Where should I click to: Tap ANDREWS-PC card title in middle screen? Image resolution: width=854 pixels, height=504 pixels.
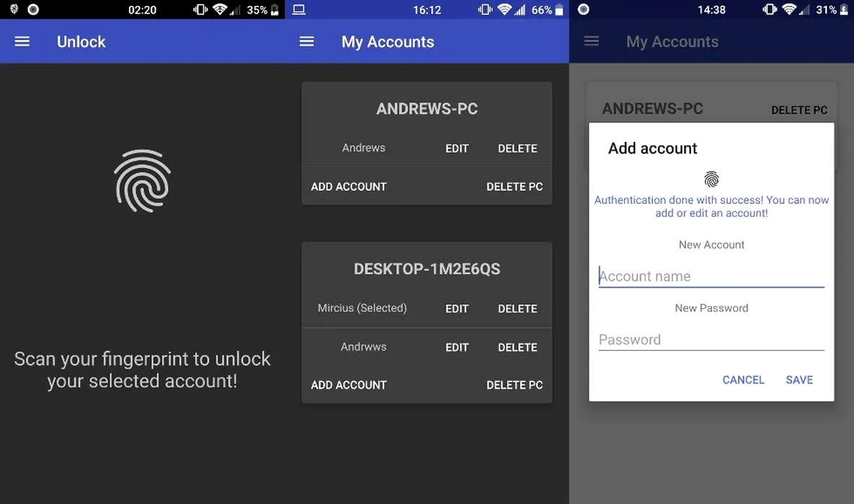pyautogui.click(x=427, y=109)
